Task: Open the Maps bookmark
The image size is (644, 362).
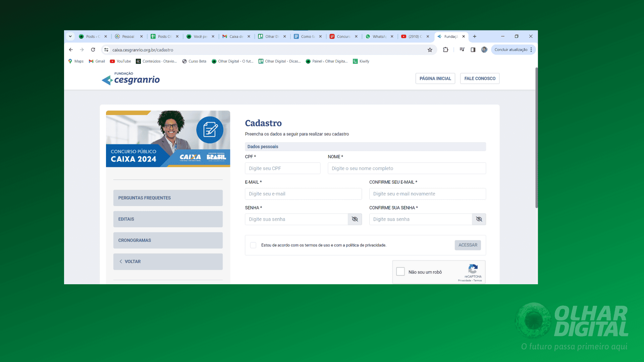Action: (x=76, y=61)
